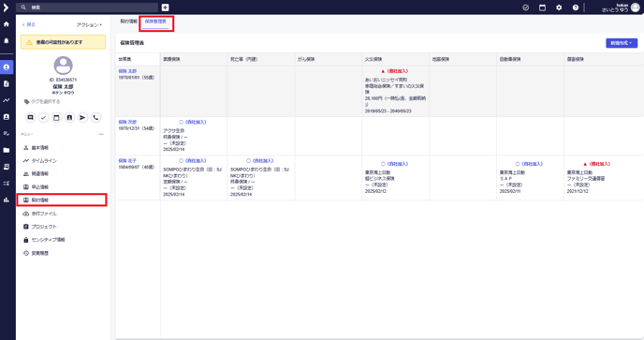Click the customer profile avatar image
The height and width of the screenshot is (340, 644).
pos(64,66)
